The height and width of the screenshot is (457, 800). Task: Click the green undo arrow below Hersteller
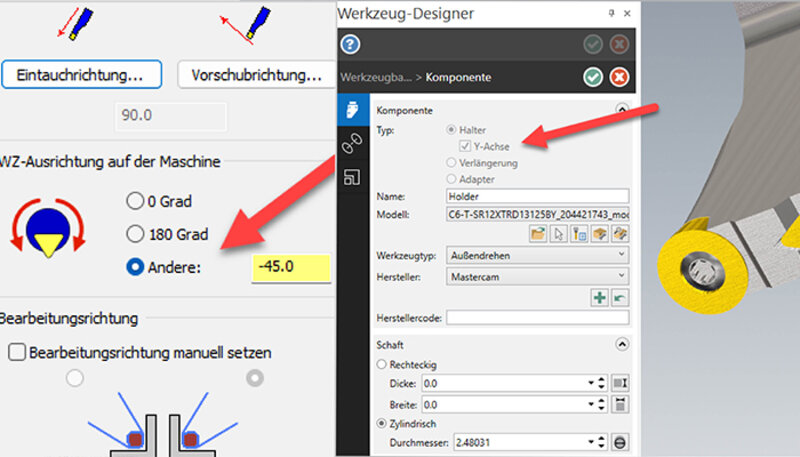619,297
